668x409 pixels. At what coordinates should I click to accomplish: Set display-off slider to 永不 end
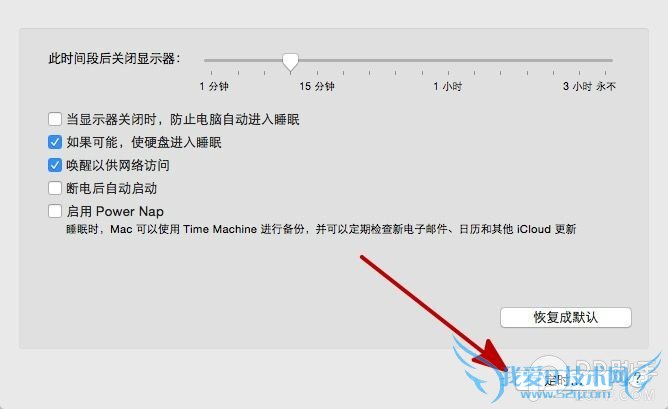pos(606,60)
